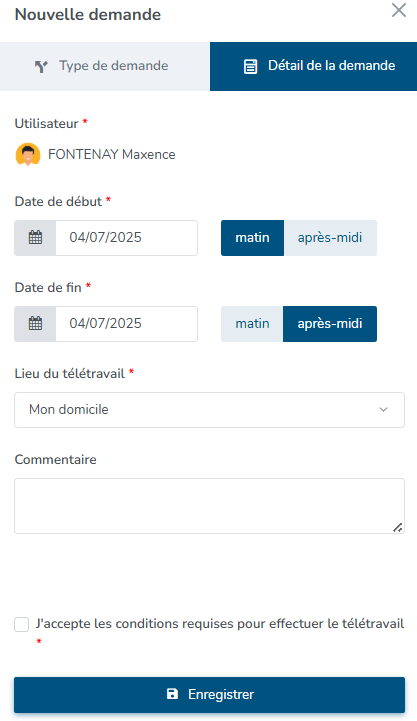The height and width of the screenshot is (721, 417).
Task: Switch to the Type de demande tab
Action: (105, 66)
